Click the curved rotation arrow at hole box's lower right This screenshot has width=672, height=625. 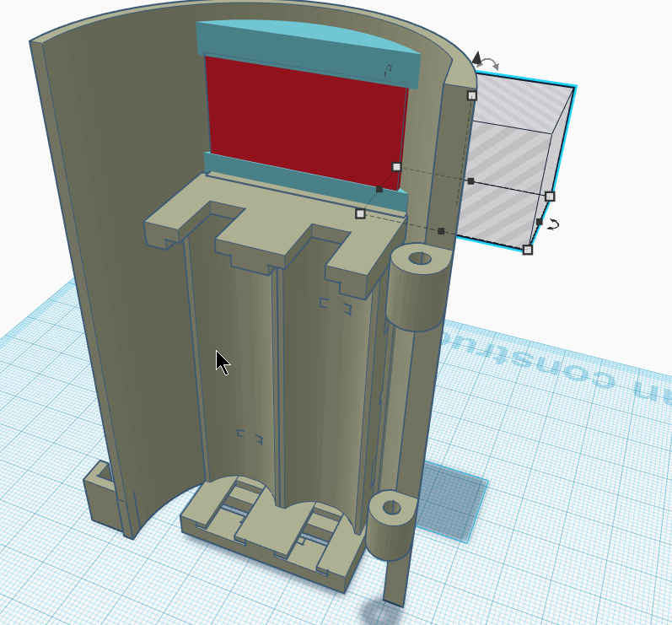[x=553, y=224]
